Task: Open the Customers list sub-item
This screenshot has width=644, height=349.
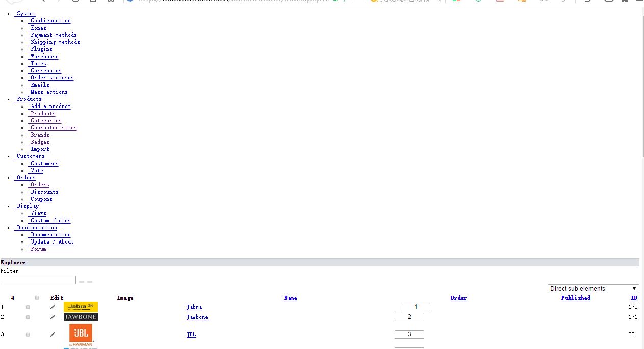Action: [x=43, y=164]
